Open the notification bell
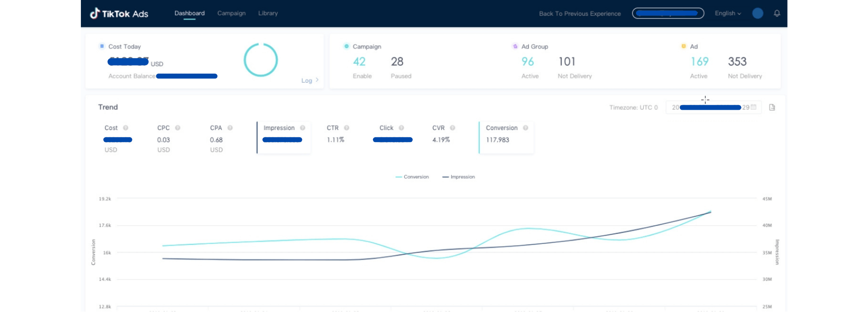The image size is (868, 317). coord(777,14)
